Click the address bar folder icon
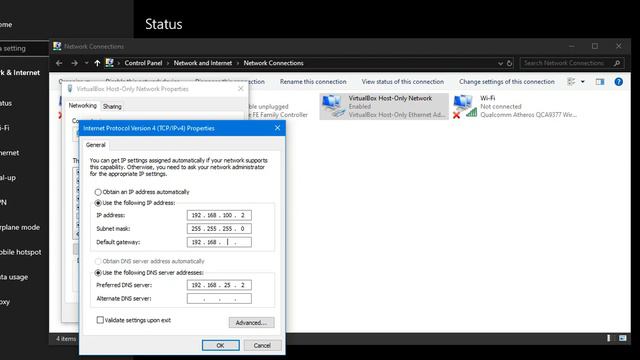The image size is (640, 360). [109, 63]
